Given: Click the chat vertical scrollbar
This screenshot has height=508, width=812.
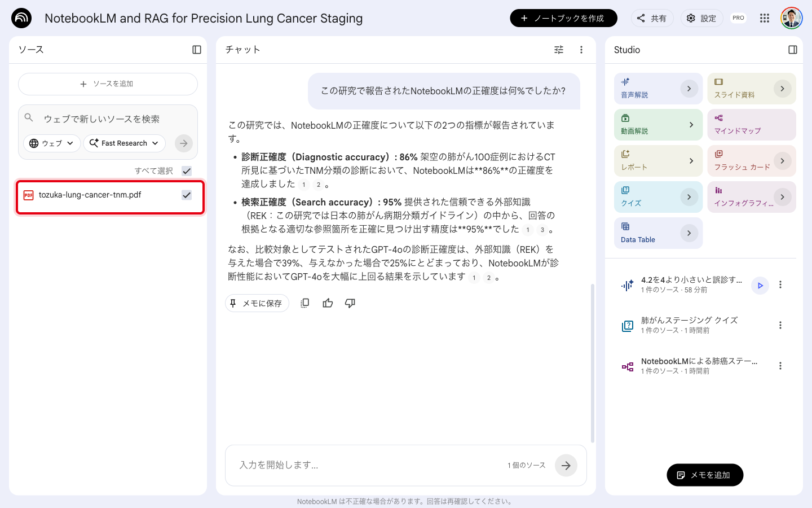Looking at the screenshot, I should pyautogui.click(x=592, y=363).
